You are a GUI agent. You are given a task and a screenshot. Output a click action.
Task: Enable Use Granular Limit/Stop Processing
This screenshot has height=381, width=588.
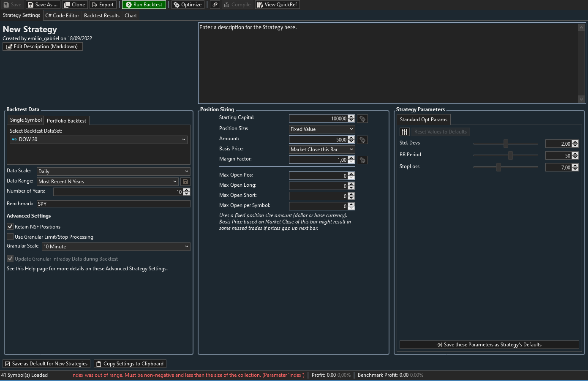click(10, 237)
